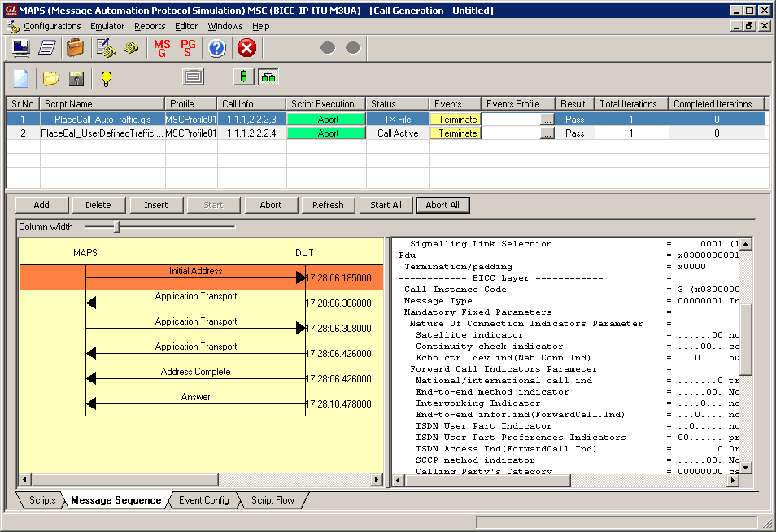Click the yellow light bulb icon
The image size is (776, 532).
click(x=106, y=78)
